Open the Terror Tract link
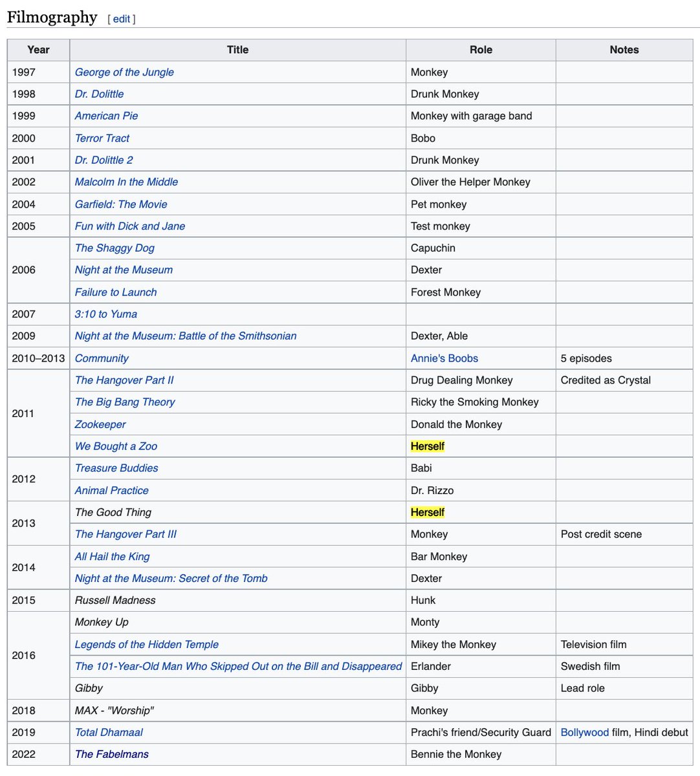The image size is (700, 776). click(x=102, y=138)
